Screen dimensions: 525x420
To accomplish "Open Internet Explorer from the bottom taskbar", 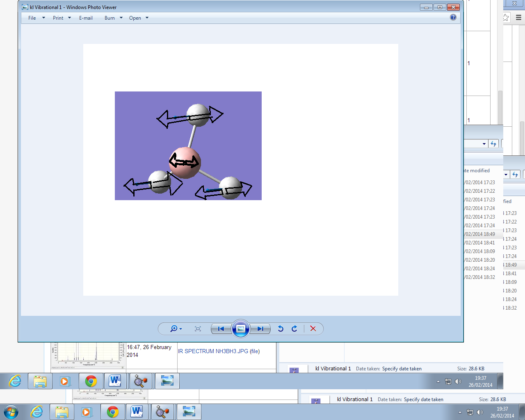I will tap(37, 412).
